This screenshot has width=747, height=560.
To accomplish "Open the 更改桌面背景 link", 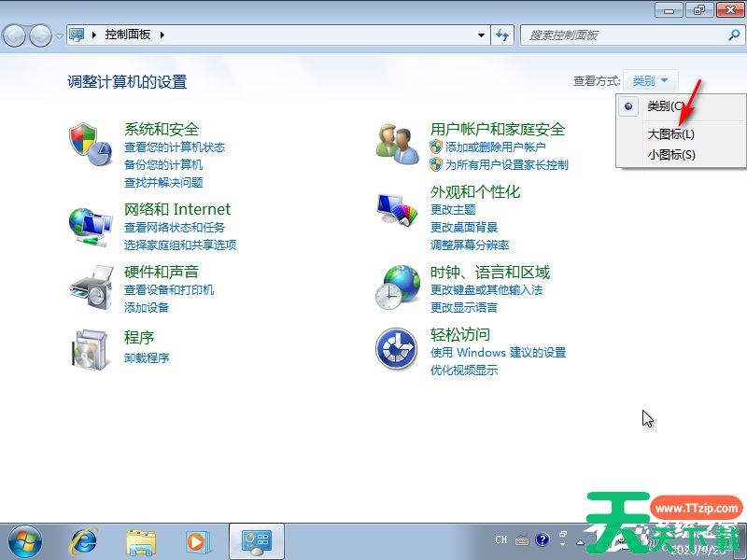I will point(464,227).
